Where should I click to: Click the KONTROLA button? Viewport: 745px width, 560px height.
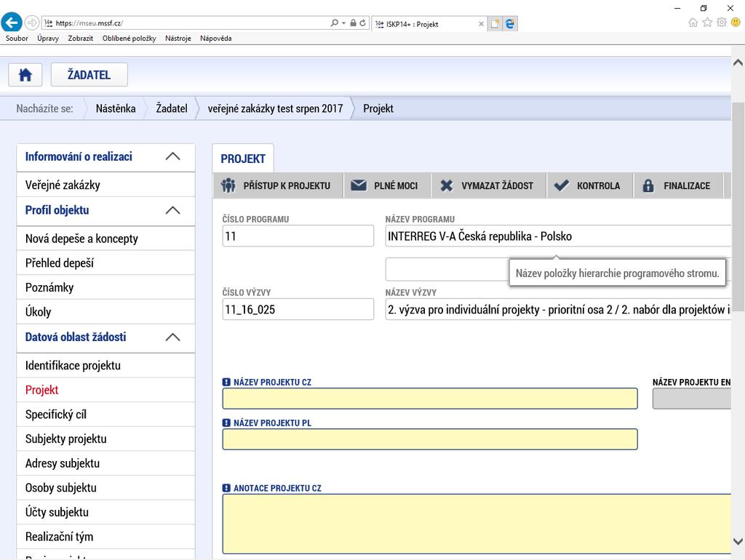click(x=589, y=185)
